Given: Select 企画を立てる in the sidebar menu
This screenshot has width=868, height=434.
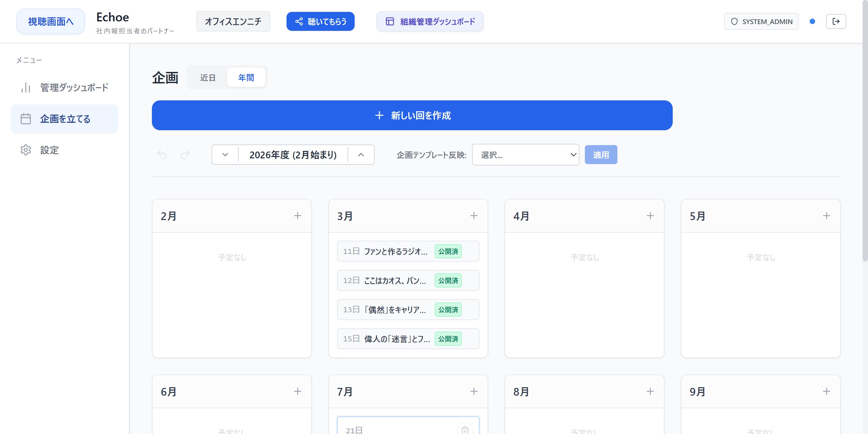Looking at the screenshot, I should (64, 119).
